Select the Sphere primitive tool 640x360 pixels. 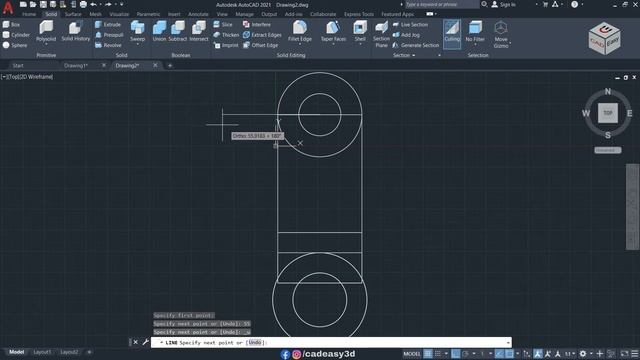pyautogui.click(x=15, y=45)
